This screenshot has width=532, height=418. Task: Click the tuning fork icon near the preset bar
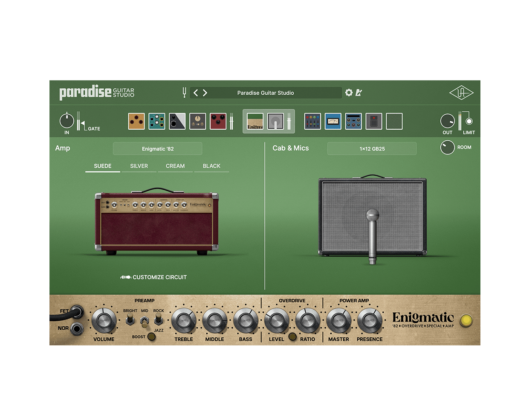click(184, 93)
